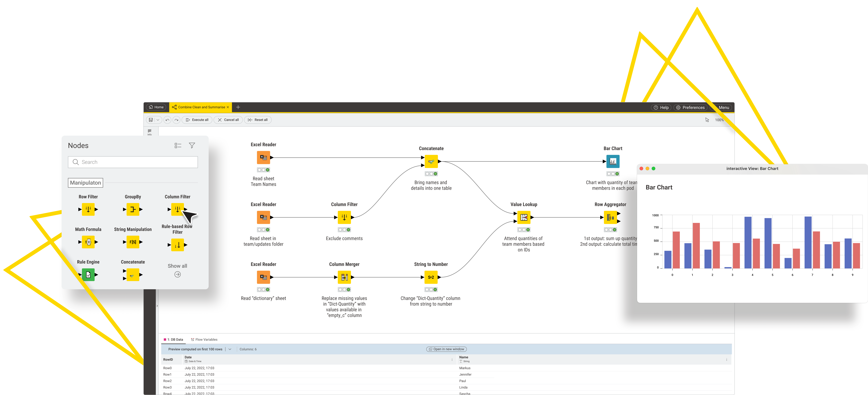Select the Column Merger node icon
The height and width of the screenshot is (395, 868).
(344, 277)
